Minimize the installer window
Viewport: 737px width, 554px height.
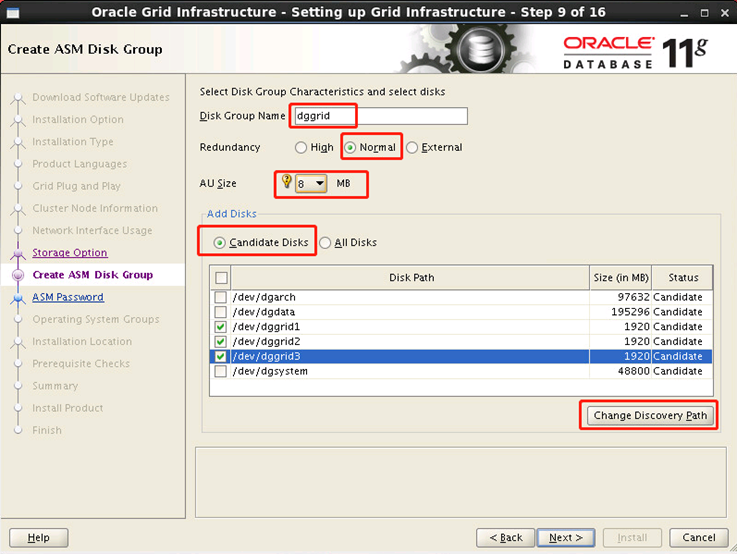click(684, 13)
